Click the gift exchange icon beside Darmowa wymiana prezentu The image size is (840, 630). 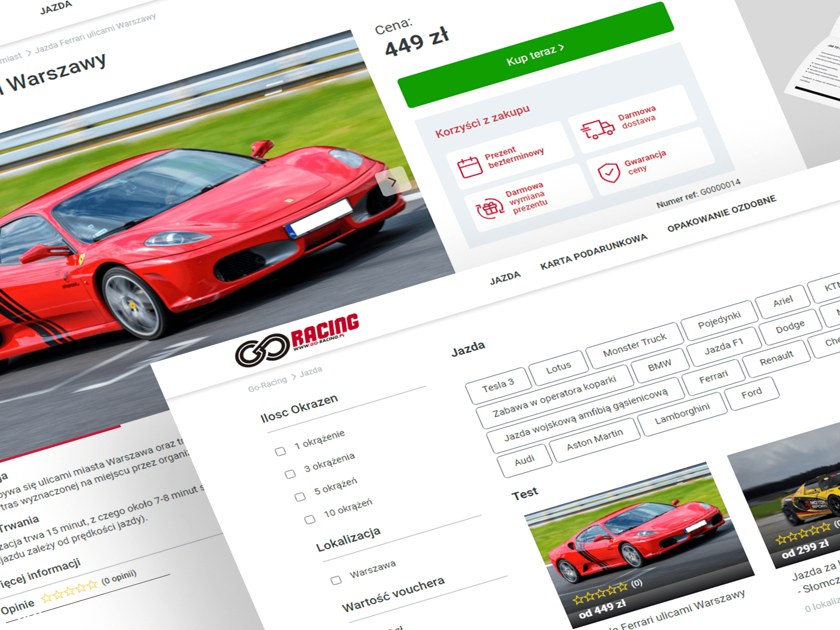pyautogui.click(x=490, y=209)
